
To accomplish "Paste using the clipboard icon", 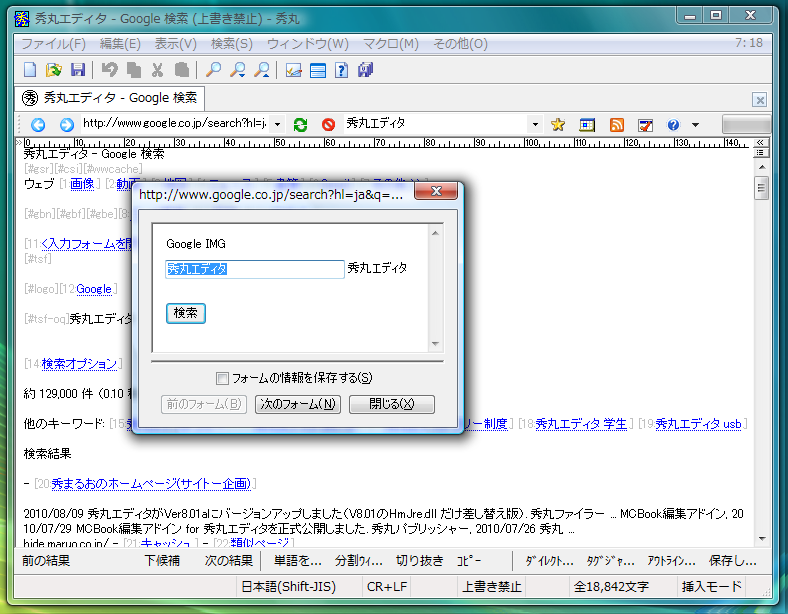I will point(181,70).
